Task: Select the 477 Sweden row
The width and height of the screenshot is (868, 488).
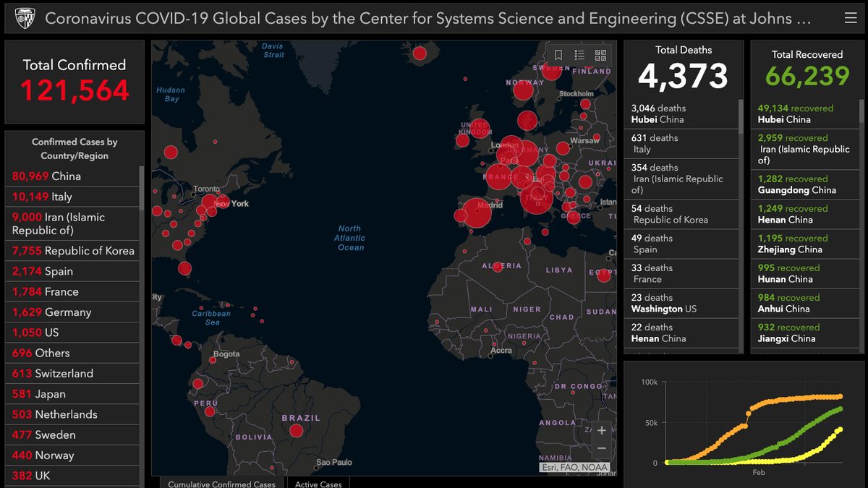Action: 72,435
